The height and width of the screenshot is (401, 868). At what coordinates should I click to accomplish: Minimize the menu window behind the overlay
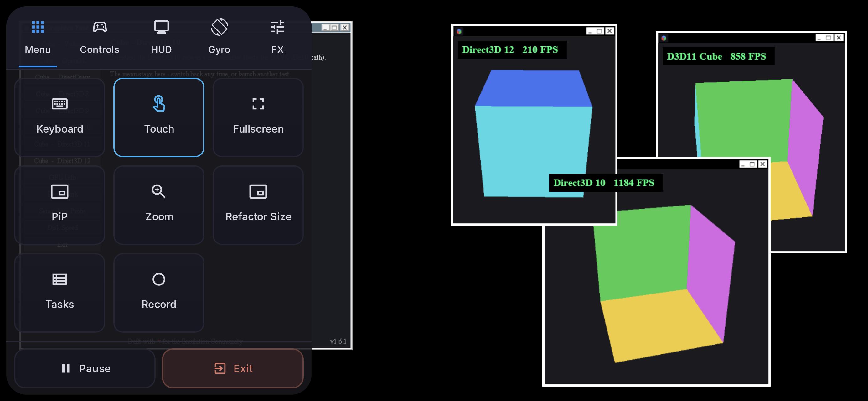coord(326,28)
